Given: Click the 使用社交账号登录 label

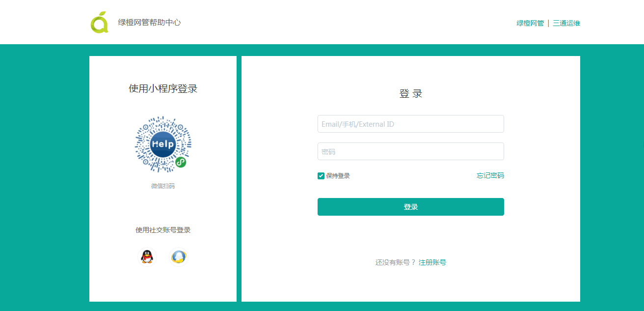Looking at the screenshot, I should [163, 230].
